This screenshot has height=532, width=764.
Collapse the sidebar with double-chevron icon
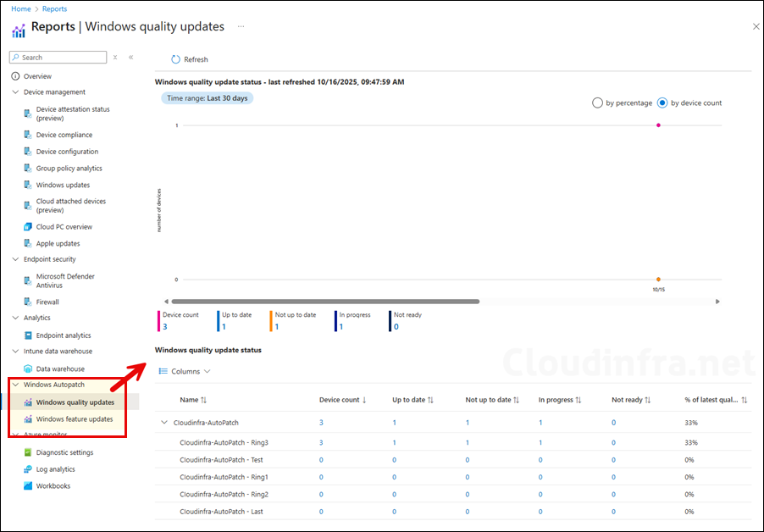pos(131,58)
